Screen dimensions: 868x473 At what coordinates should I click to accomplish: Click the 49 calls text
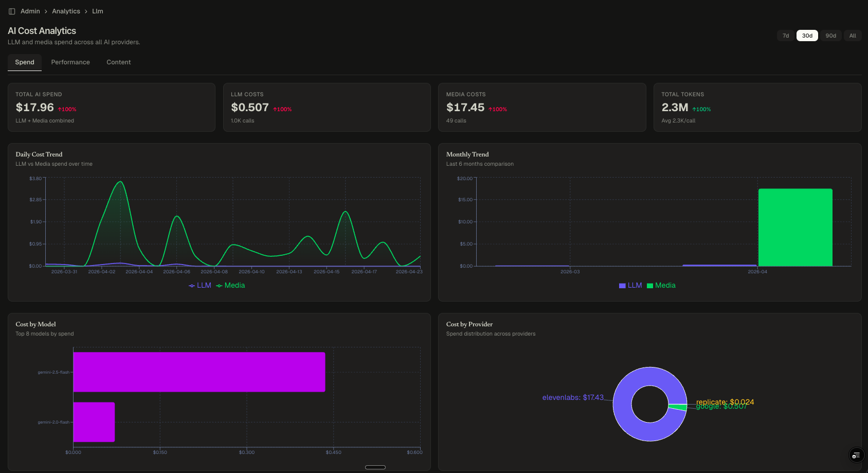point(456,121)
